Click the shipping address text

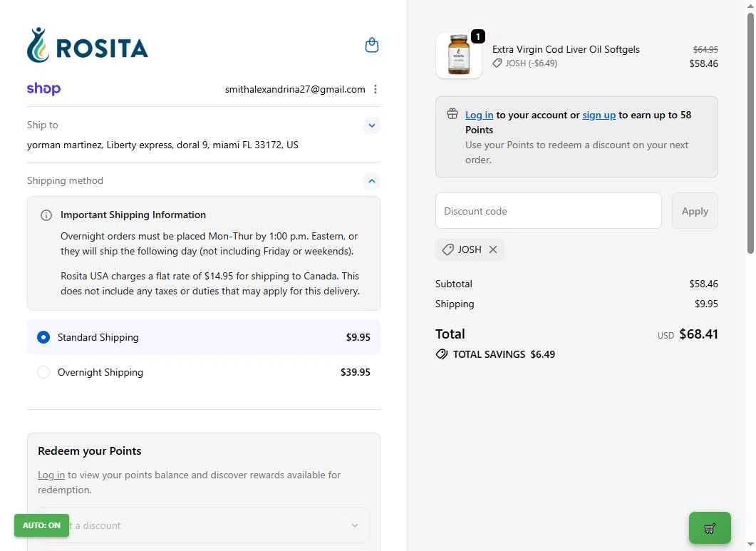[162, 145]
